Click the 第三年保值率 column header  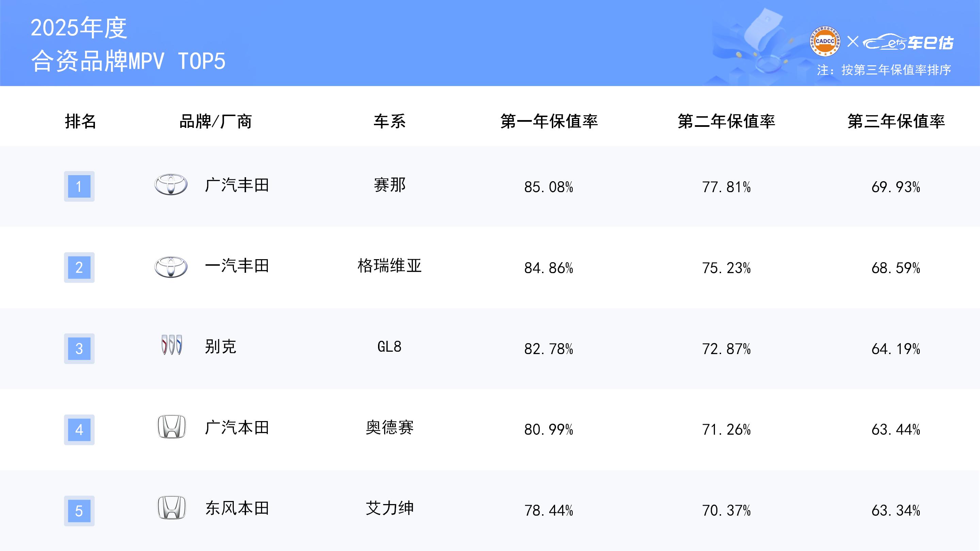896,121
